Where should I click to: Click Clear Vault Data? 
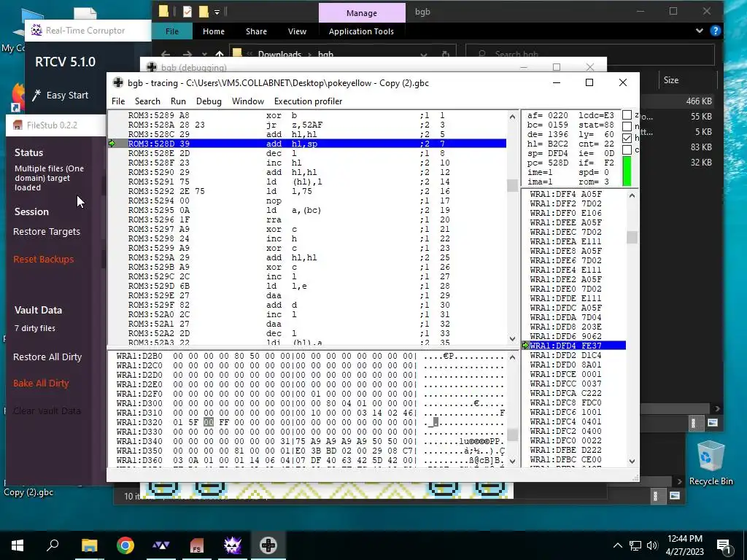(x=47, y=411)
